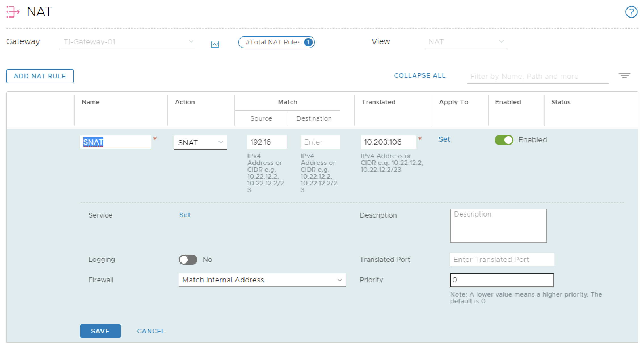Click Set under Apply To
The image size is (644, 343).
(x=444, y=139)
